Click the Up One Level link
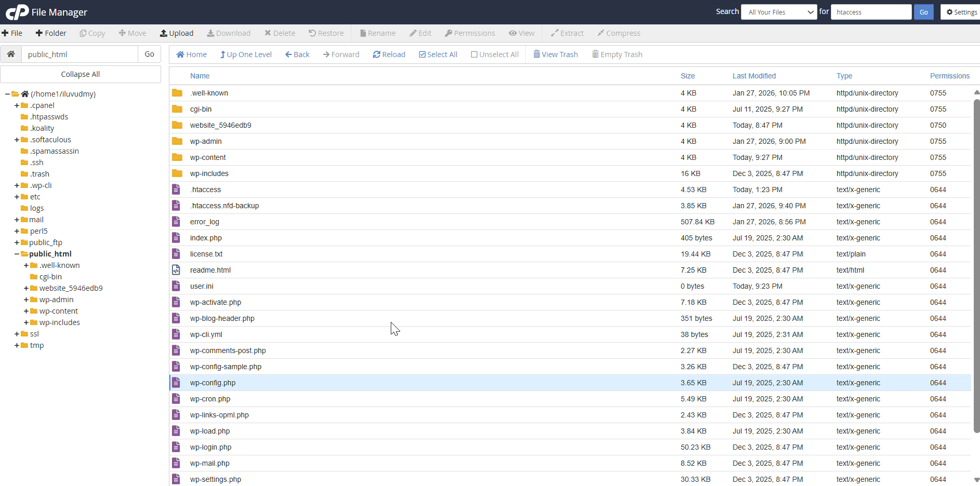This screenshot has height=486, width=980. coord(246,54)
